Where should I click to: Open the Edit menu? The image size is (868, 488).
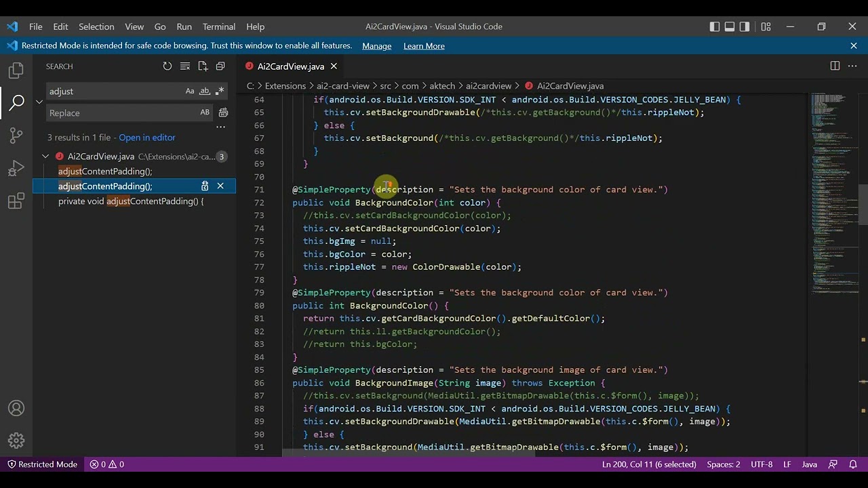60,26
